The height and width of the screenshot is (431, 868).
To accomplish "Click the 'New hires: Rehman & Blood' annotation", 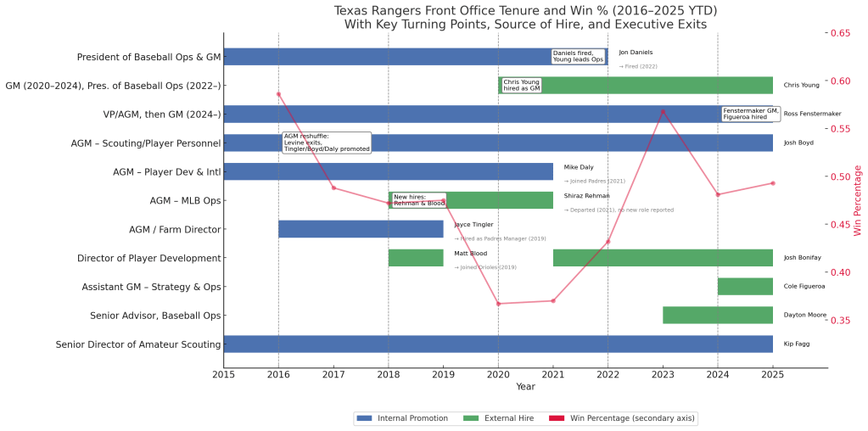I will click(418, 200).
